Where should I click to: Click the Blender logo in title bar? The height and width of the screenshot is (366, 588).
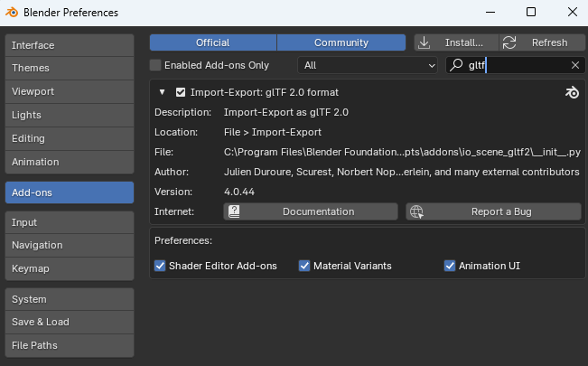12,13
